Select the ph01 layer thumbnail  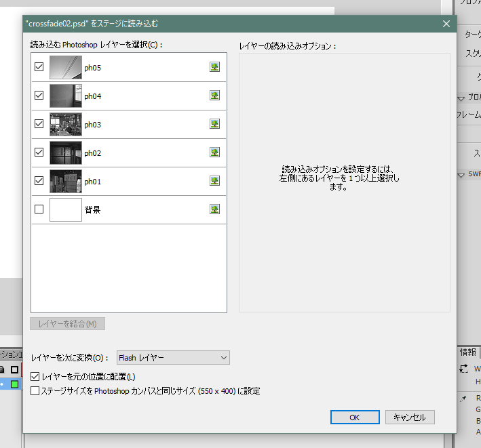[x=66, y=181]
